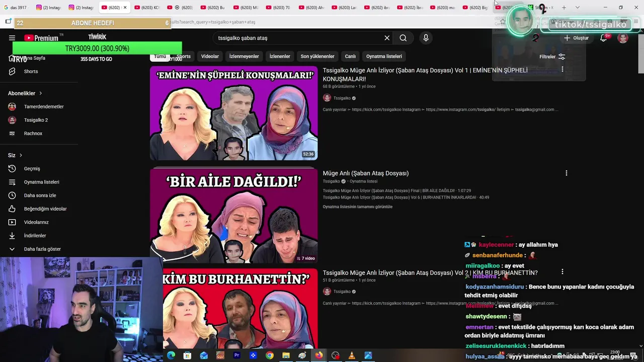644x362 pixels.
Task: Open the YouTube hamburger guide menu
Action: pyautogui.click(x=12, y=38)
